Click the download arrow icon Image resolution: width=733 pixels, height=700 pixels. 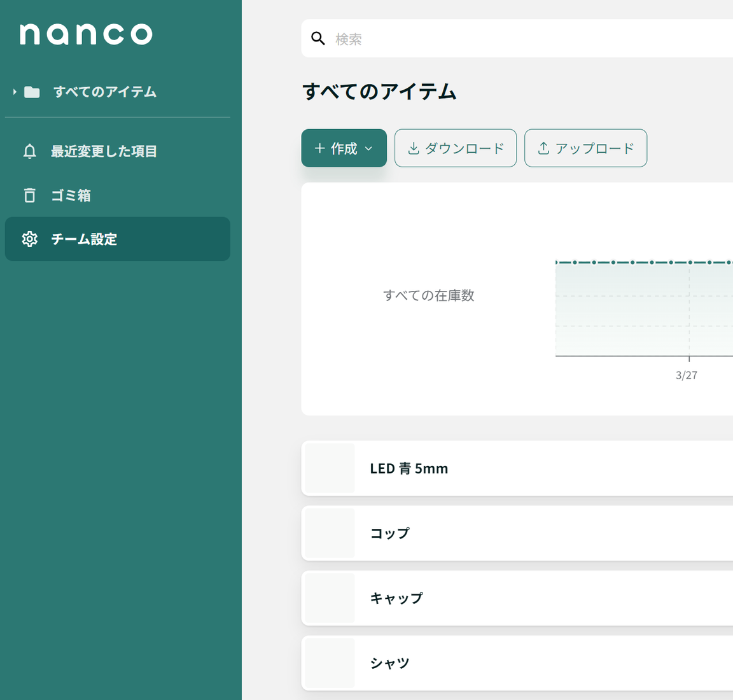(414, 148)
